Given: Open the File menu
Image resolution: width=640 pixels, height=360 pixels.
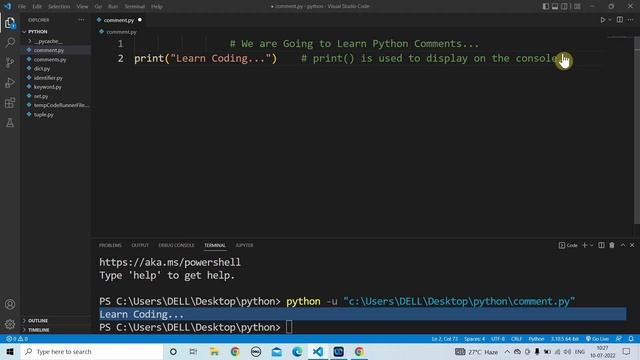Looking at the screenshot, I should pos(22,6).
